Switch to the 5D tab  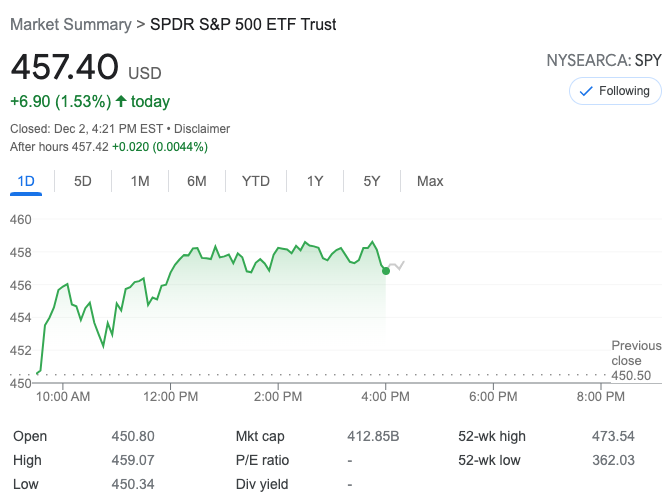coord(83,181)
